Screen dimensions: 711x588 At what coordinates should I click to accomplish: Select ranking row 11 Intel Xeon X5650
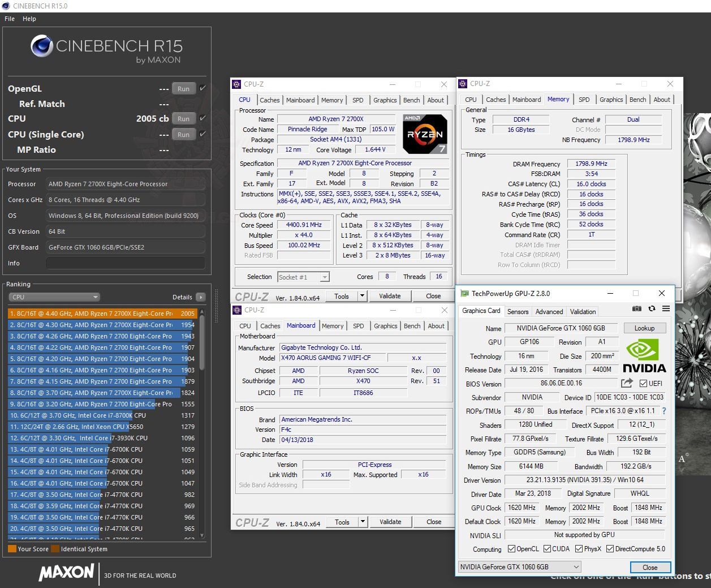click(x=102, y=427)
